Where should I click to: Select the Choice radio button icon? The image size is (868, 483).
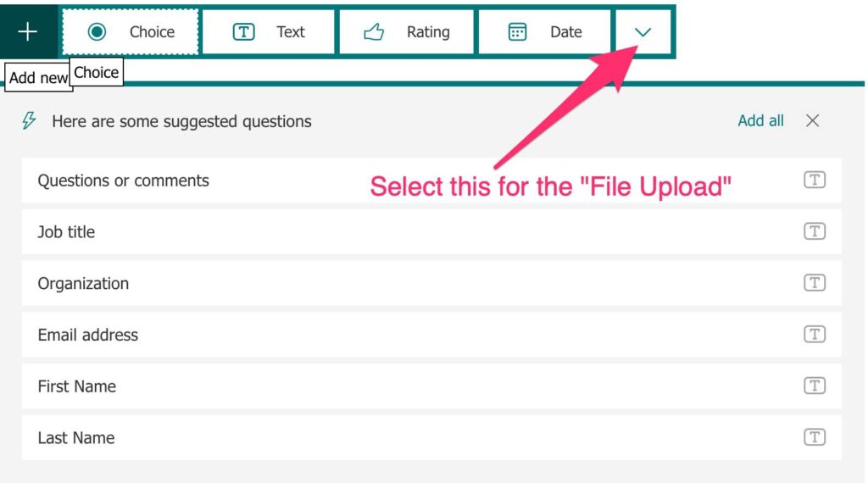[x=97, y=31]
